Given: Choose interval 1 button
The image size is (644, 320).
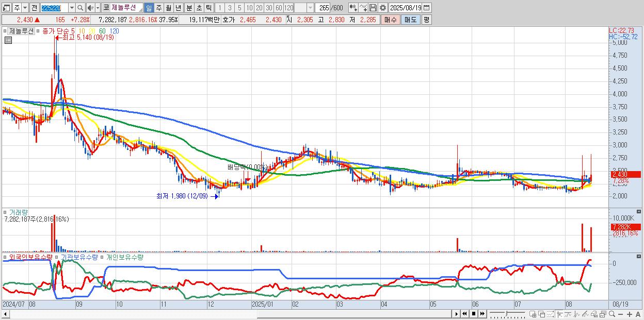Looking at the screenshot, I should pos(220,8).
